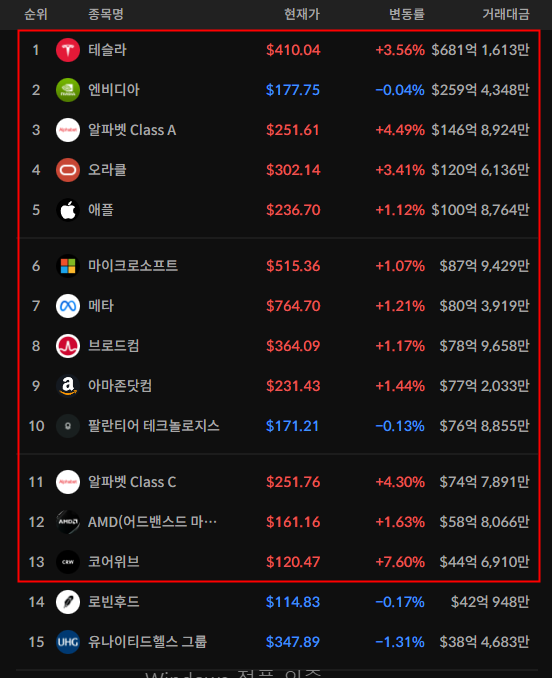Screen dimensions: 552x678
Task: Click Meta price $764.70
Action: [293, 306]
